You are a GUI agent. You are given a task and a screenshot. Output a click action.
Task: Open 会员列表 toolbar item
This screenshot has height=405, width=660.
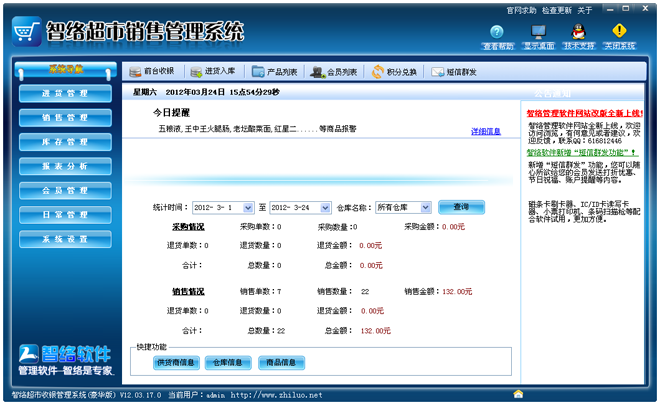333,72
